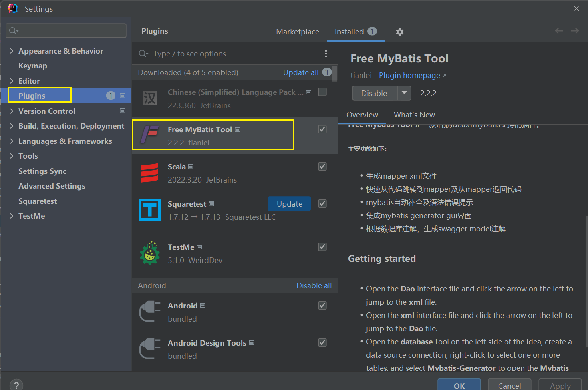Focus the settings search field
Image resolution: width=588 pixels, height=390 pixels.
[66, 31]
